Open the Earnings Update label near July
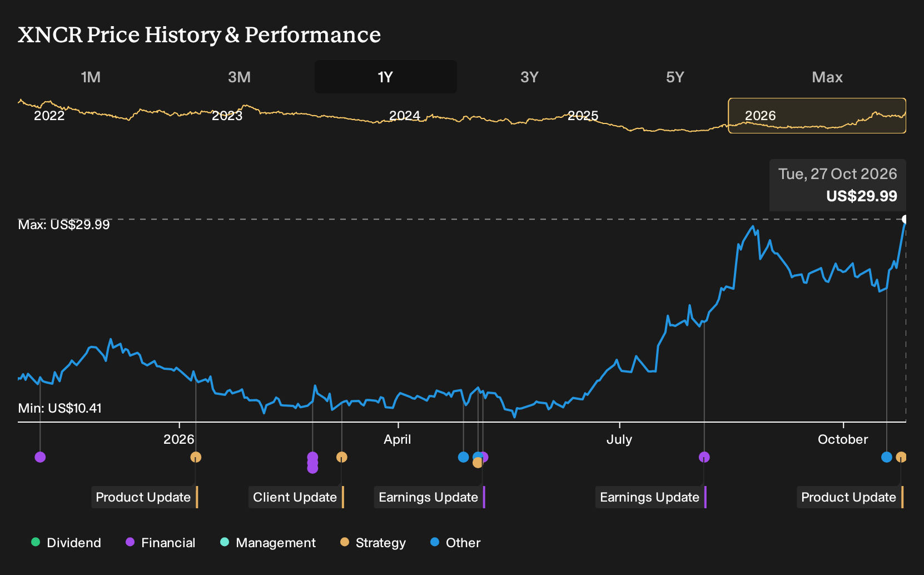The height and width of the screenshot is (575, 924). pyautogui.click(x=651, y=497)
